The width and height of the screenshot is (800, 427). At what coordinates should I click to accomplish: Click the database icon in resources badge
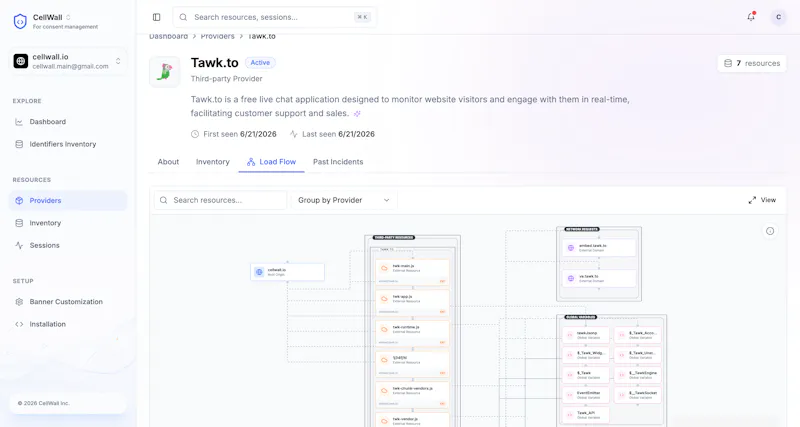728,63
